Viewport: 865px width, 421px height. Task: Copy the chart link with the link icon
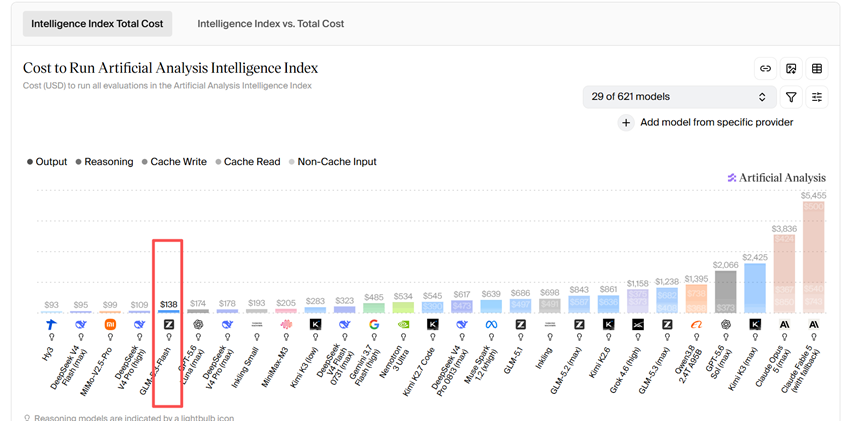coord(765,68)
